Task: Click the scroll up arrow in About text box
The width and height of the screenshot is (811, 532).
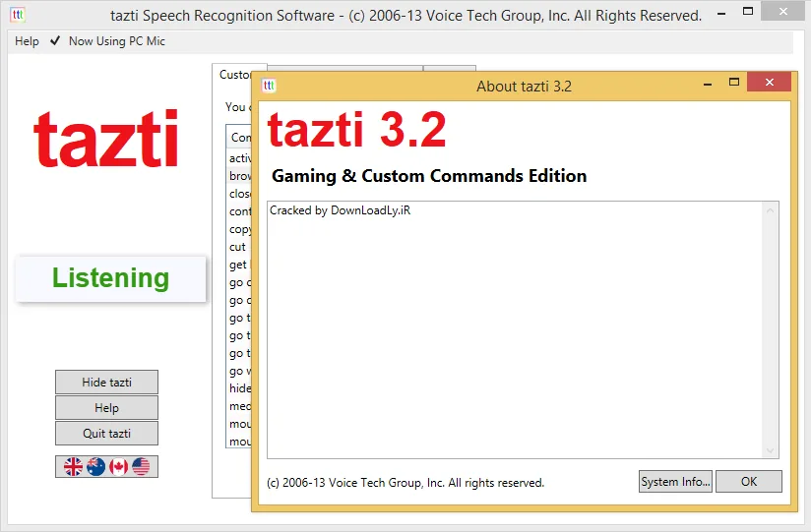Action: [x=770, y=210]
